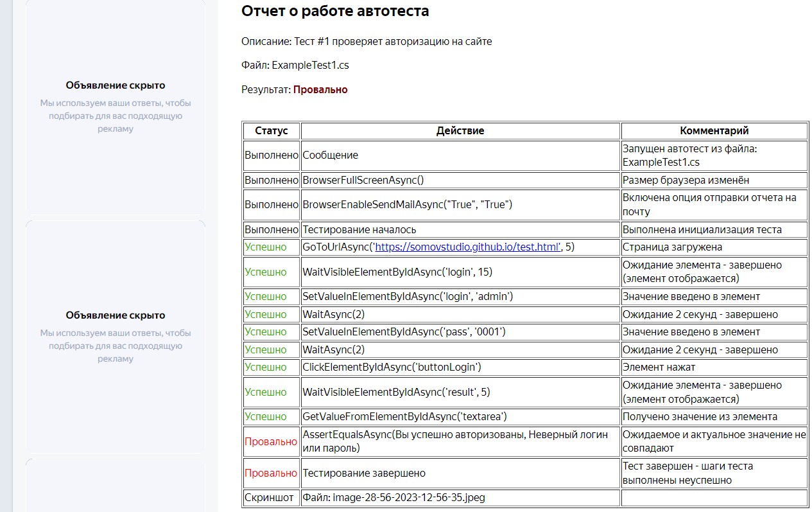Click the 'Действие' column header
This screenshot has width=812, height=512.
(x=460, y=131)
